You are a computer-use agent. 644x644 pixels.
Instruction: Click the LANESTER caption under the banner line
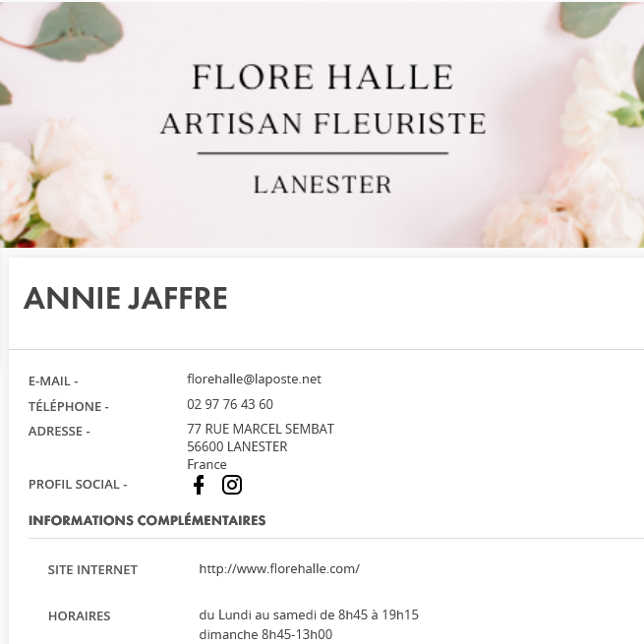pyautogui.click(x=322, y=185)
